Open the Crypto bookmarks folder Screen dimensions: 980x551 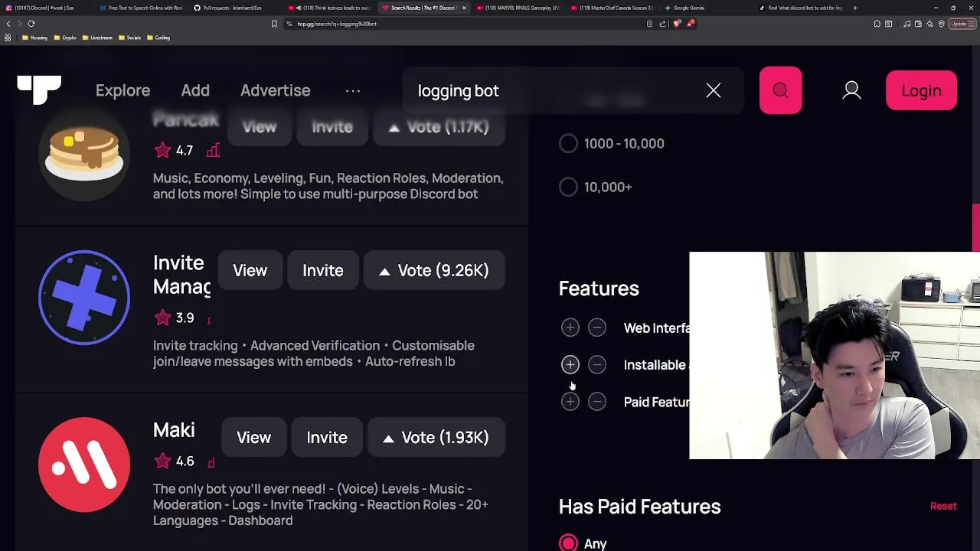coord(64,37)
